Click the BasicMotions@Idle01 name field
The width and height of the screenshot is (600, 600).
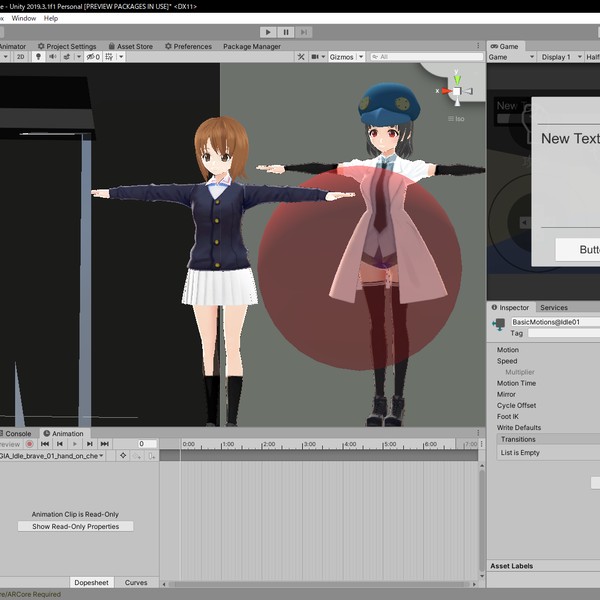(556, 322)
